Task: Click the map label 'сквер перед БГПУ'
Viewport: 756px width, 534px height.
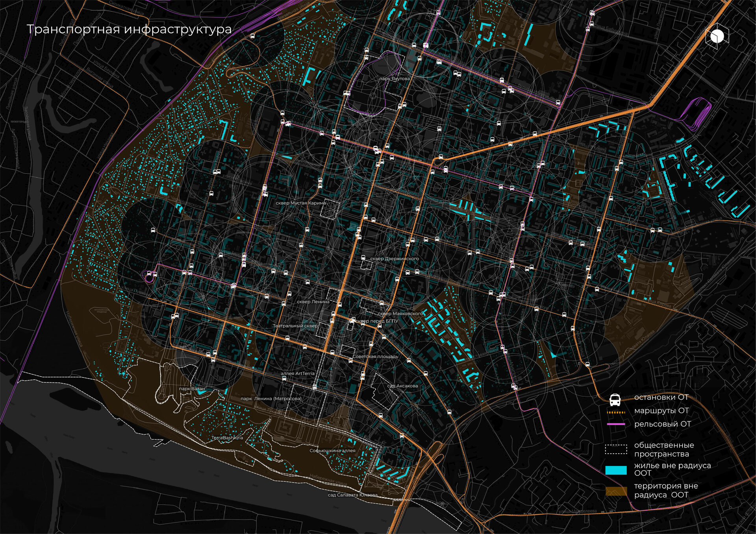Action: (x=377, y=321)
